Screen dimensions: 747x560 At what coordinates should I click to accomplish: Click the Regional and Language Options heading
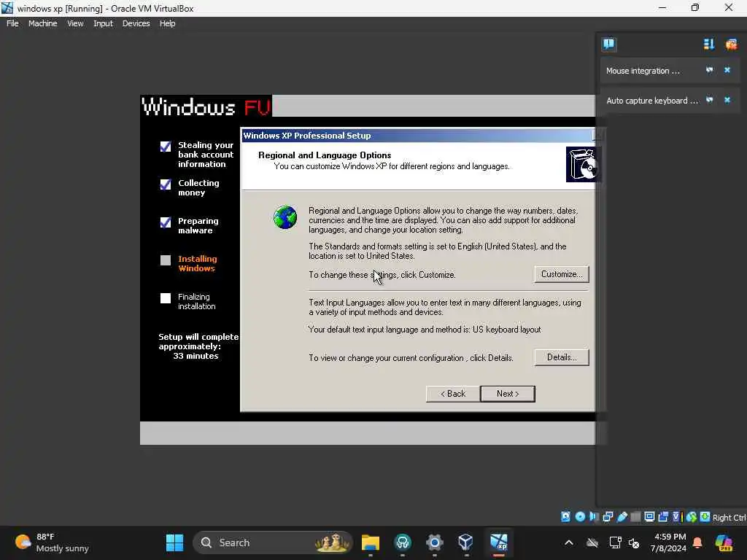(x=325, y=155)
